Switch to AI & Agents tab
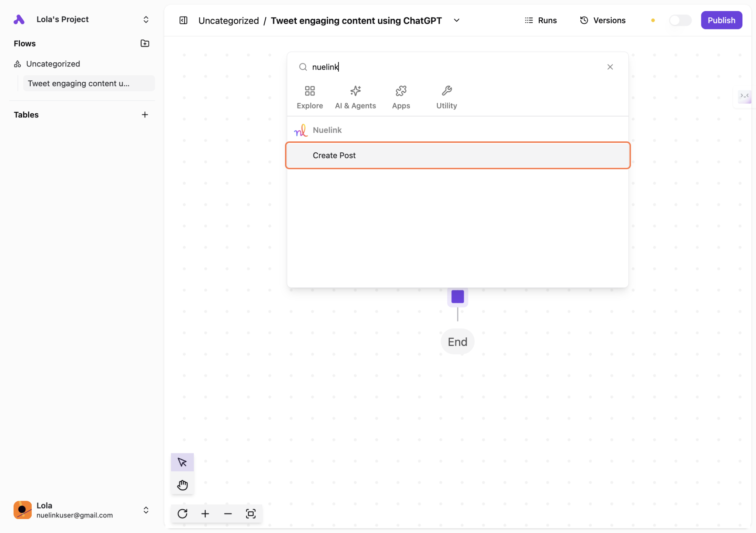756x533 pixels. [355, 97]
